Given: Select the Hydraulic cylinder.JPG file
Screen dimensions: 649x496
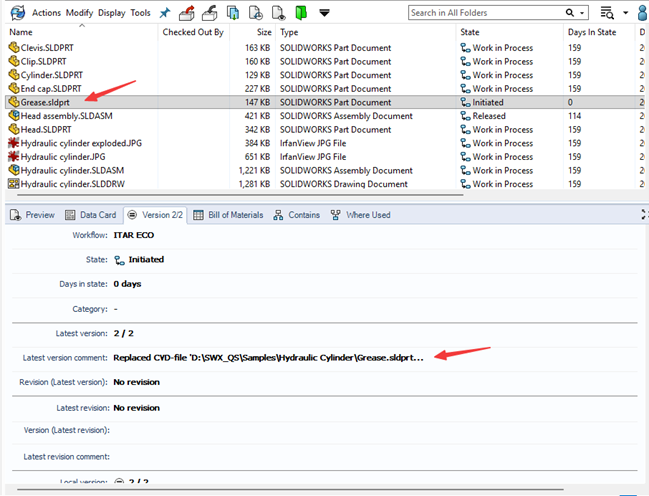Looking at the screenshot, I should [x=63, y=157].
